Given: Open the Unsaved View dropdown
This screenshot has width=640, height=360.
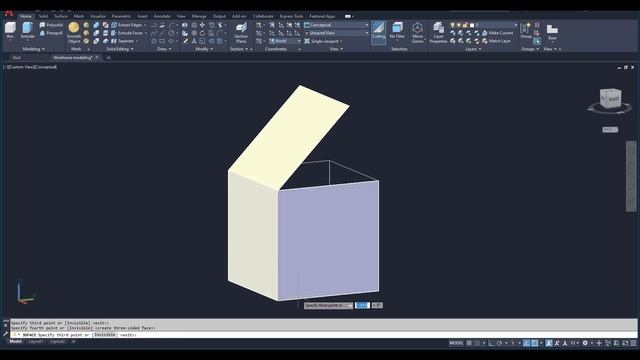Looking at the screenshot, I should [336, 33].
